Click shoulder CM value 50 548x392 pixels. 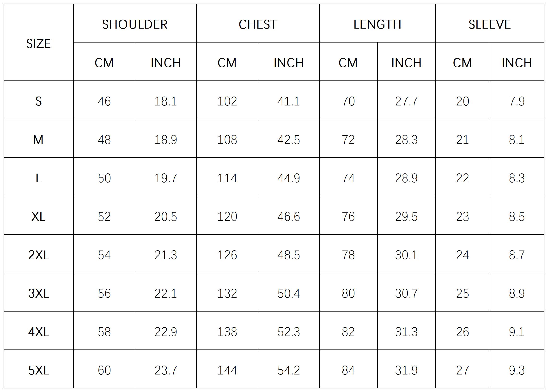coord(104,178)
